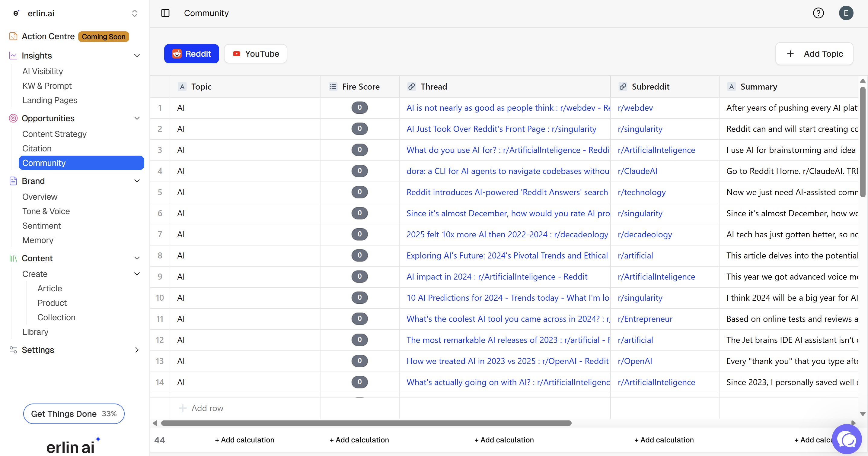Open Tone & Voice page
The width and height of the screenshot is (868, 456).
pos(46,211)
